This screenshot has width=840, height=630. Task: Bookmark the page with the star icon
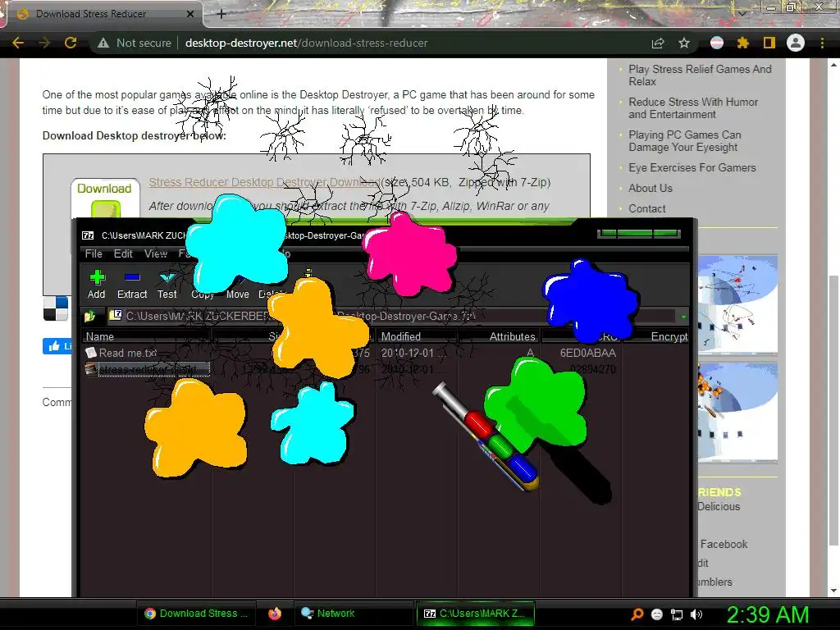pos(684,43)
